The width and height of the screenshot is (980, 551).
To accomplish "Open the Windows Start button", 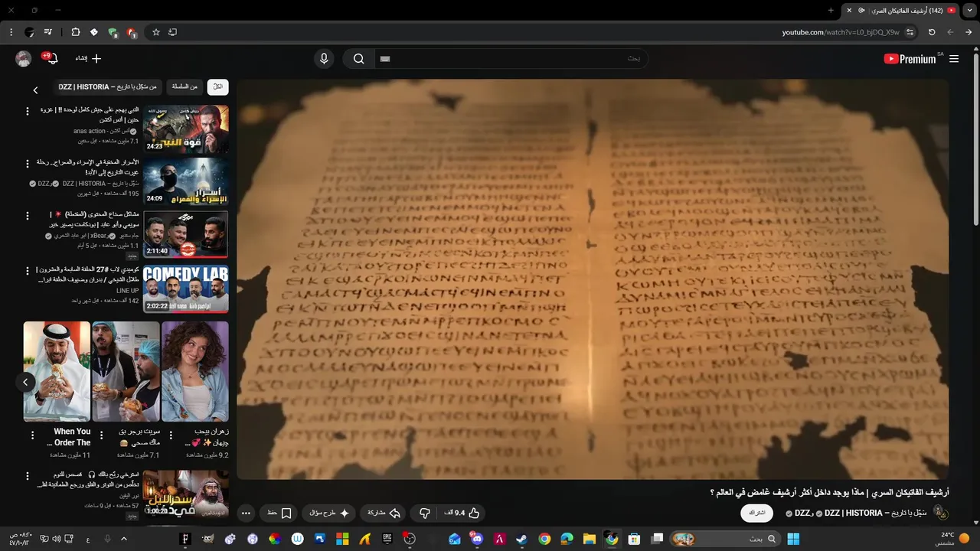I will (x=793, y=539).
